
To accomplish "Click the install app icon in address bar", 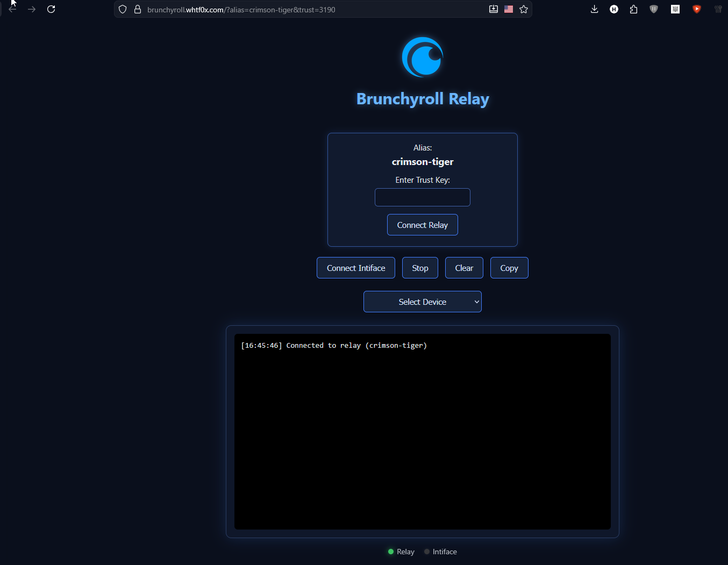I will [493, 9].
